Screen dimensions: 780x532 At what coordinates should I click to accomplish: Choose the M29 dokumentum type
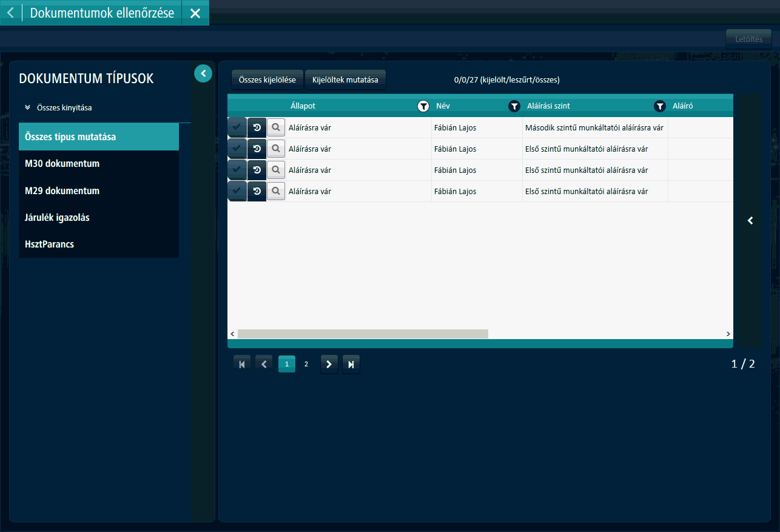pyautogui.click(x=99, y=190)
